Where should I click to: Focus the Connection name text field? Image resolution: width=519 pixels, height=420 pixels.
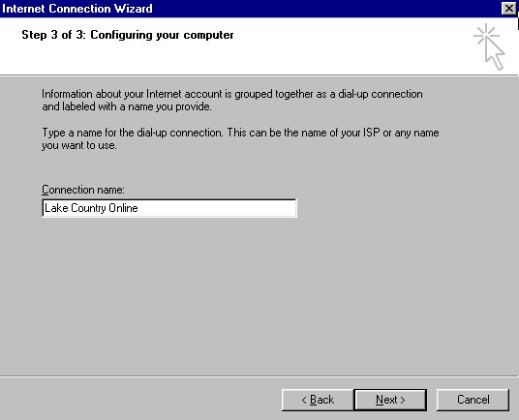[169, 208]
